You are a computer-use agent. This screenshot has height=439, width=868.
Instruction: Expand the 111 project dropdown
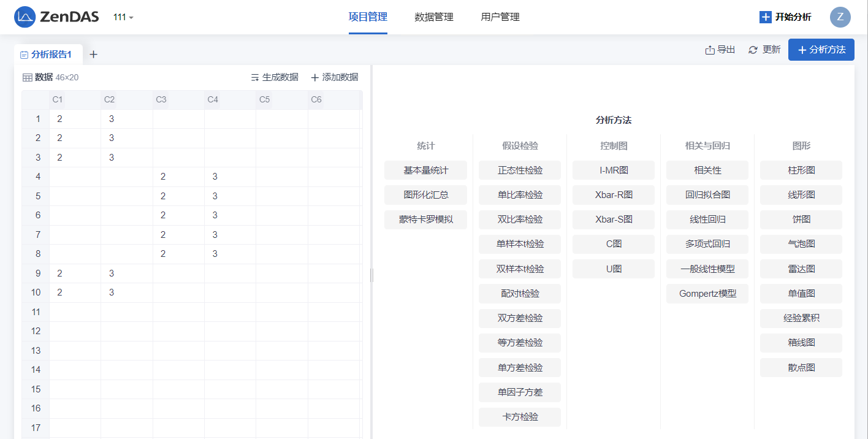click(123, 17)
